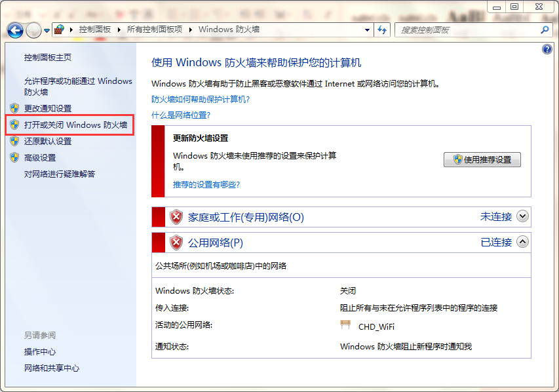Viewport: 559px width, 392px height.
Task: Expand arrow after 所有控制面板项 breadcrumb
Action: (190, 30)
